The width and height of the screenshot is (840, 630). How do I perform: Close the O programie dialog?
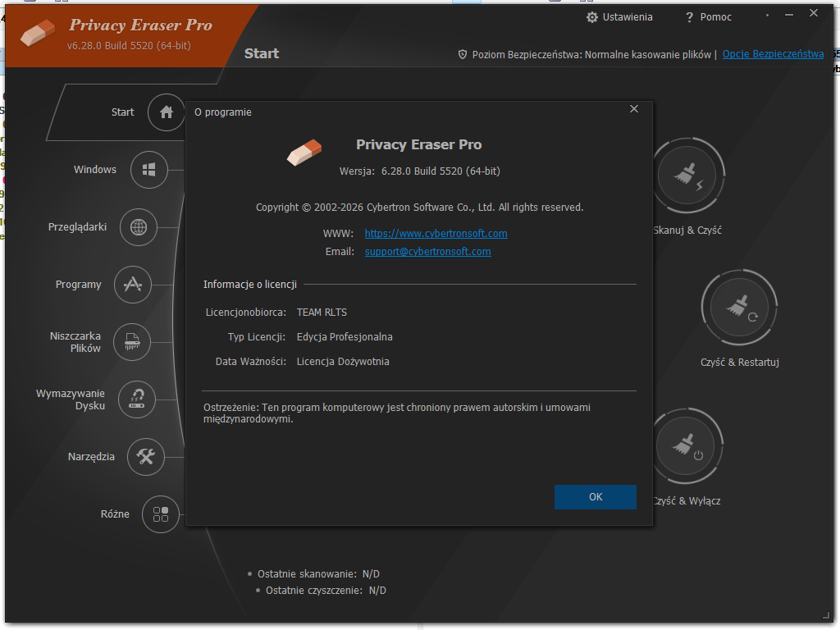(x=634, y=109)
